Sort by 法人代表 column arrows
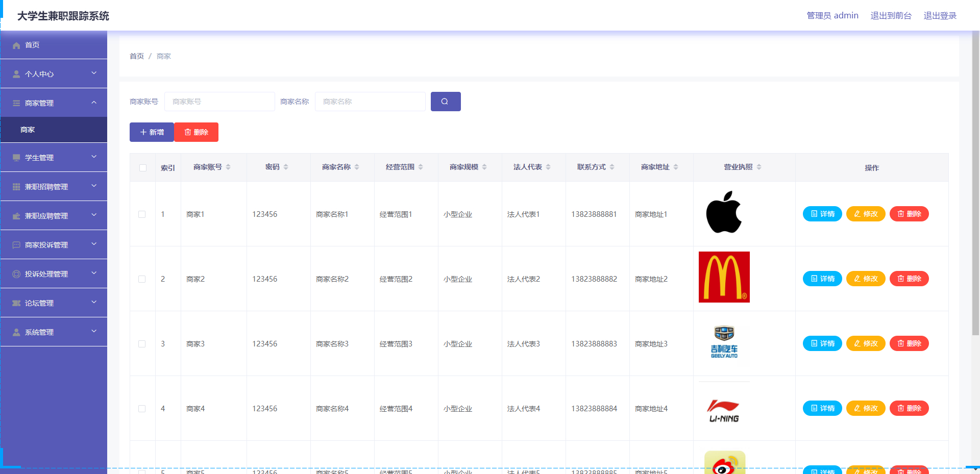Viewport: 980px width, 474px height. [x=548, y=167]
